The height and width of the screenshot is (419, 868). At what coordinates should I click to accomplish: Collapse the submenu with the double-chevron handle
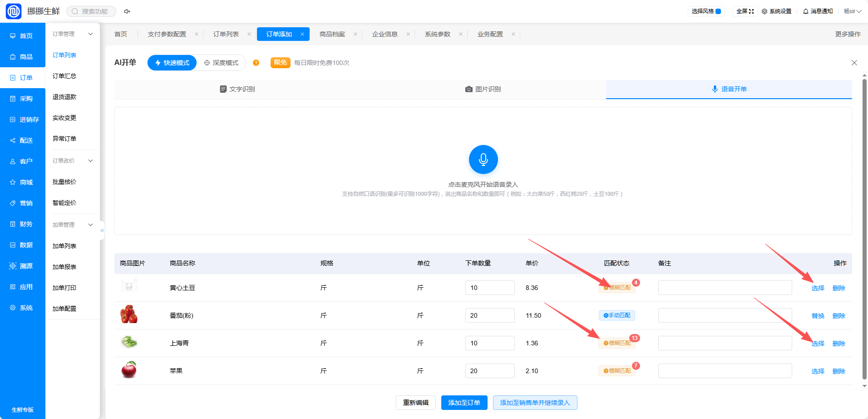pos(102,230)
